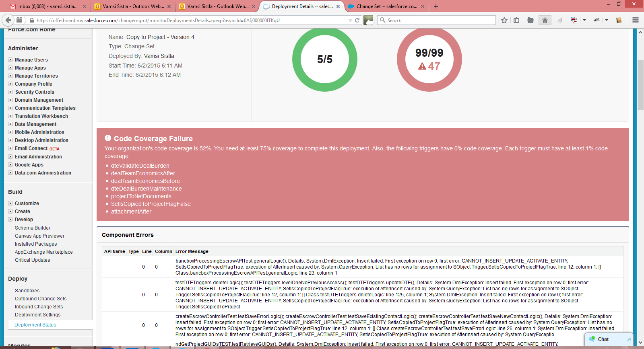
Task: Open dropdown next to red speech-bubble addon
Action: point(584,20)
